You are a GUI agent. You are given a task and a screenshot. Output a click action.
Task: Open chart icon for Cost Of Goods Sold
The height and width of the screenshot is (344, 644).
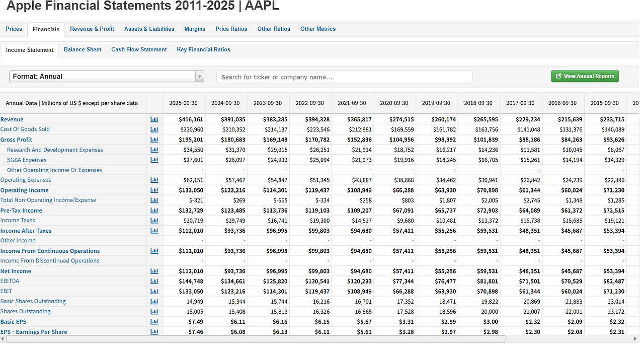click(154, 129)
